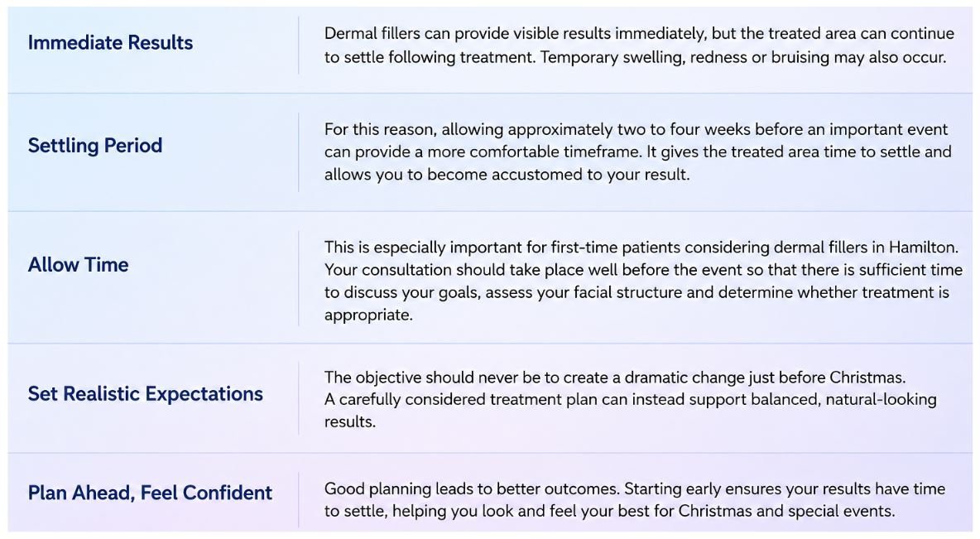The image size is (980, 539).
Task: Click the Plan Ahead, Feel Confident heading
Action: 150,493
